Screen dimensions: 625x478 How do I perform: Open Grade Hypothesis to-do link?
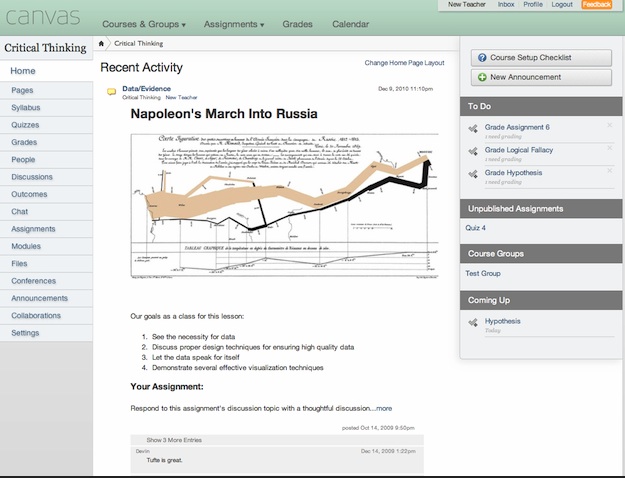click(513, 173)
